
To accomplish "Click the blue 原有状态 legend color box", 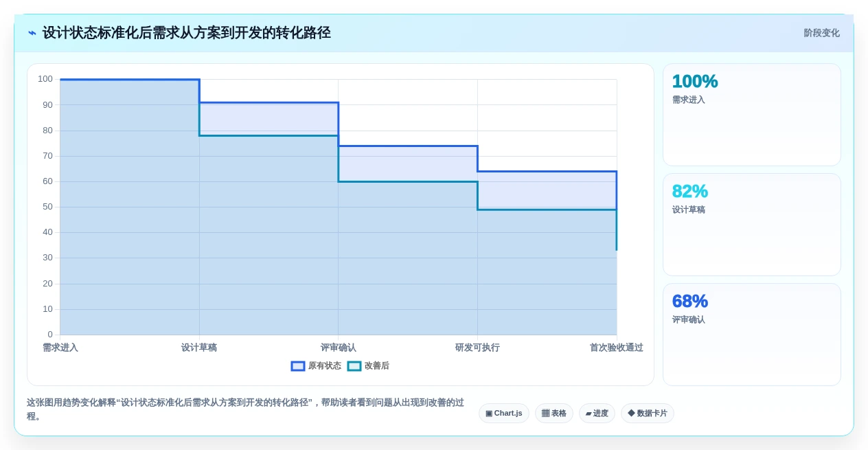I will tap(298, 366).
